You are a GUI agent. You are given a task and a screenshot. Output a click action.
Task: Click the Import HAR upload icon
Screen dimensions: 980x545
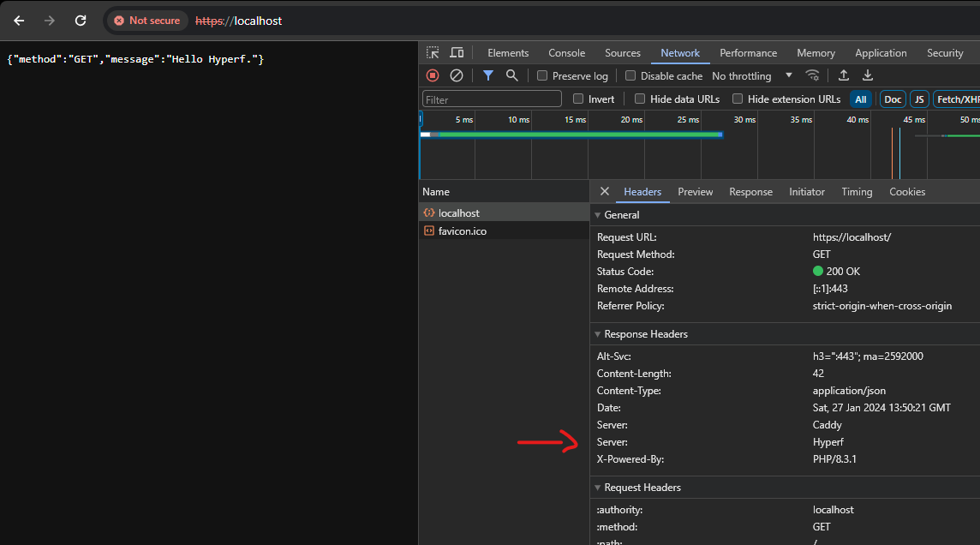[x=843, y=75]
